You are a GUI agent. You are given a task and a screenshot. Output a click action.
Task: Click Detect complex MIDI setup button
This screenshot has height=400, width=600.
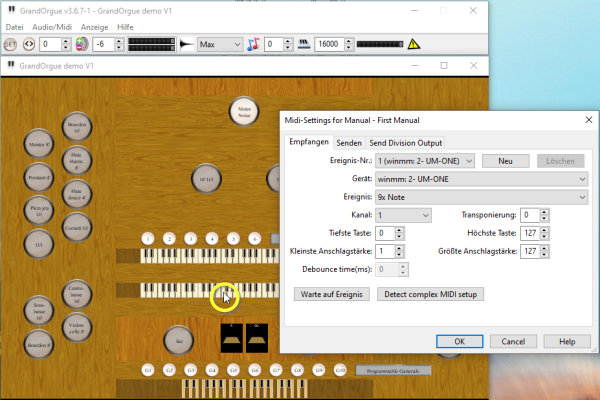[430, 294]
